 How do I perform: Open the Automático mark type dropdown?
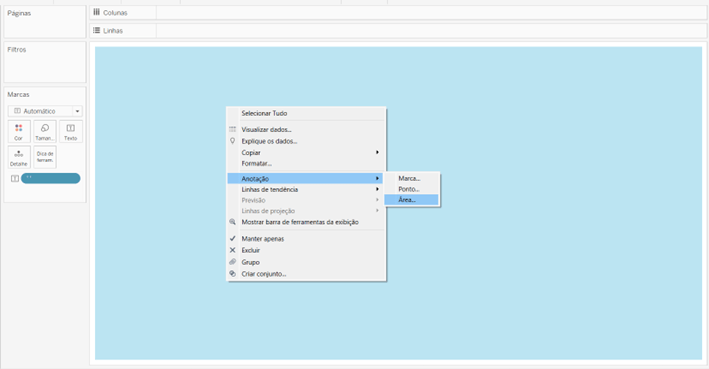pyautogui.click(x=45, y=111)
